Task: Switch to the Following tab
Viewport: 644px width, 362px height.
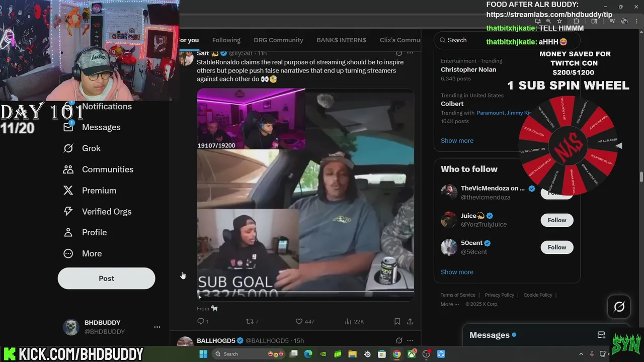Action: [226, 40]
